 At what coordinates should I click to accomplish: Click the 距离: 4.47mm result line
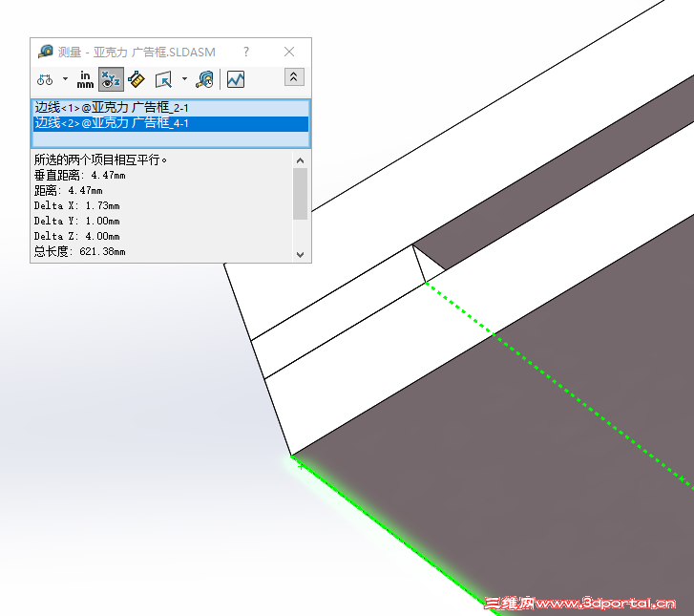pyautogui.click(x=68, y=190)
